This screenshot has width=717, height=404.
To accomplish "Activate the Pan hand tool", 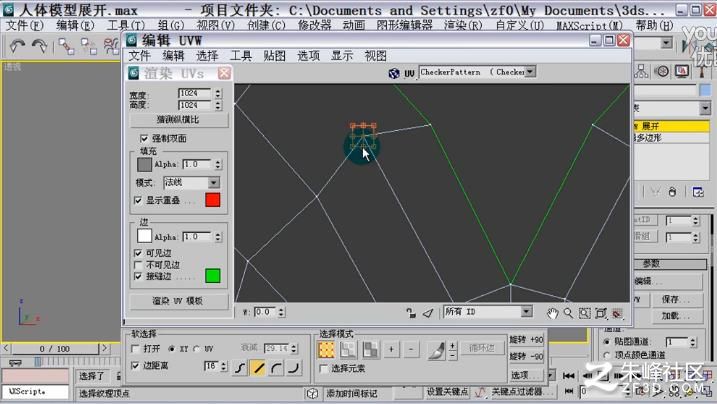I will [x=553, y=313].
